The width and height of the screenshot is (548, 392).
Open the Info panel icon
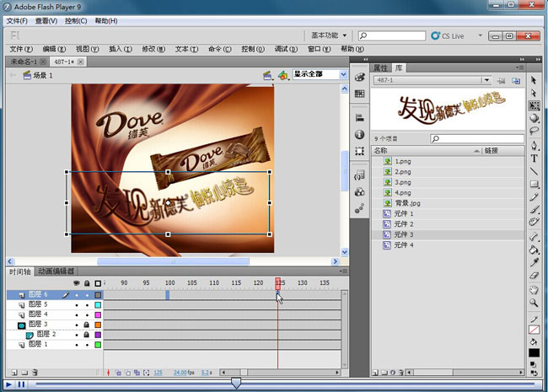click(360, 134)
